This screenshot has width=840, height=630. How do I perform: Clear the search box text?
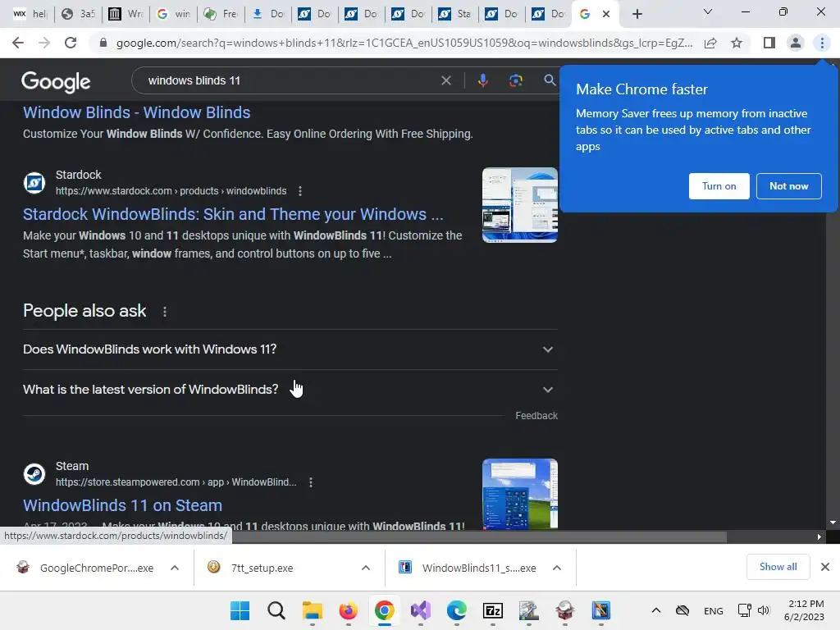tap(445, 80)
